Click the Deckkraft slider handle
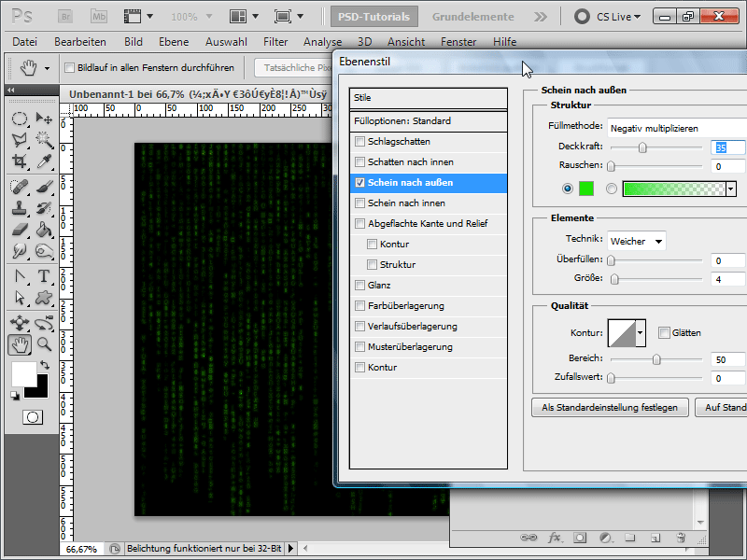Image resolution: width=747 pixels, height=560 pixels. (x=642, y=147)
